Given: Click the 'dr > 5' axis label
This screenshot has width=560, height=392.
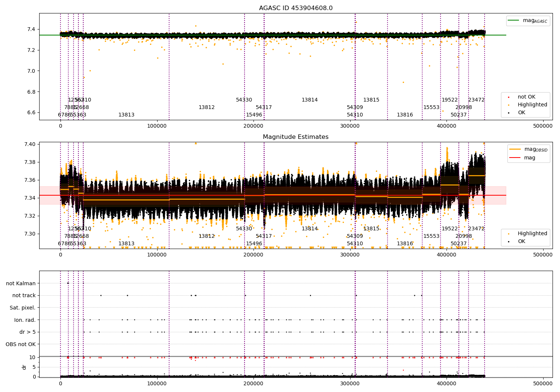Looking at the screenshot, I should 28,332.
